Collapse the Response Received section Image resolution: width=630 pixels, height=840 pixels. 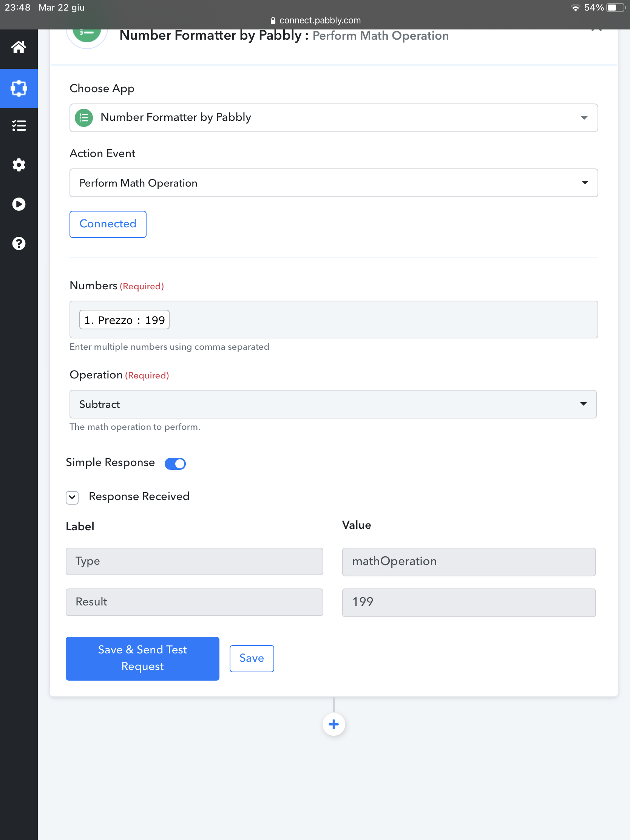(72, 497)
